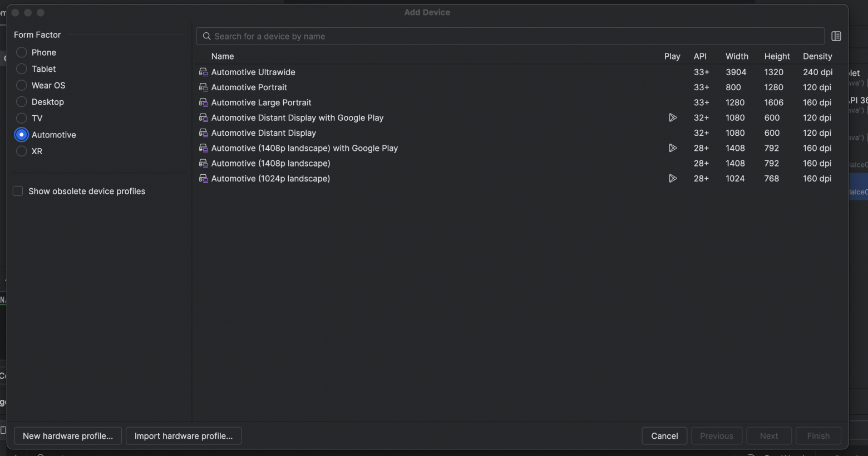The width and height of the screenshot is (868, 456).
Task: Choose the XR form factor
Action: 22,151
